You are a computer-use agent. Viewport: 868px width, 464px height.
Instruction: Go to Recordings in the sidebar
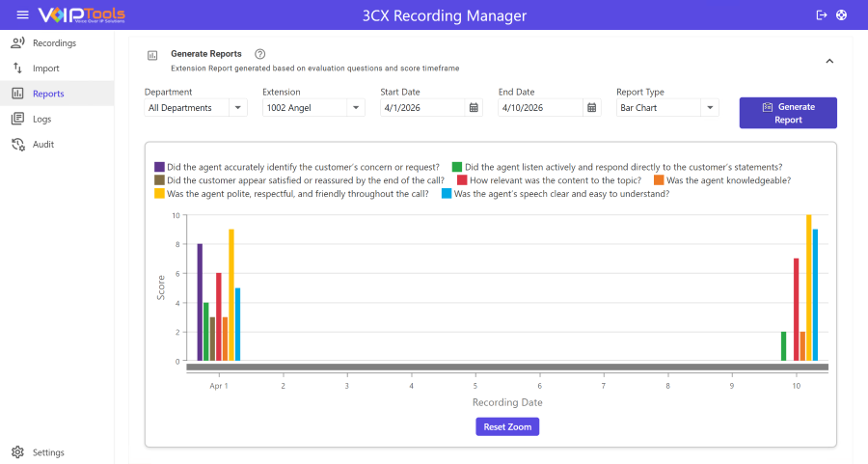[54, 43]
